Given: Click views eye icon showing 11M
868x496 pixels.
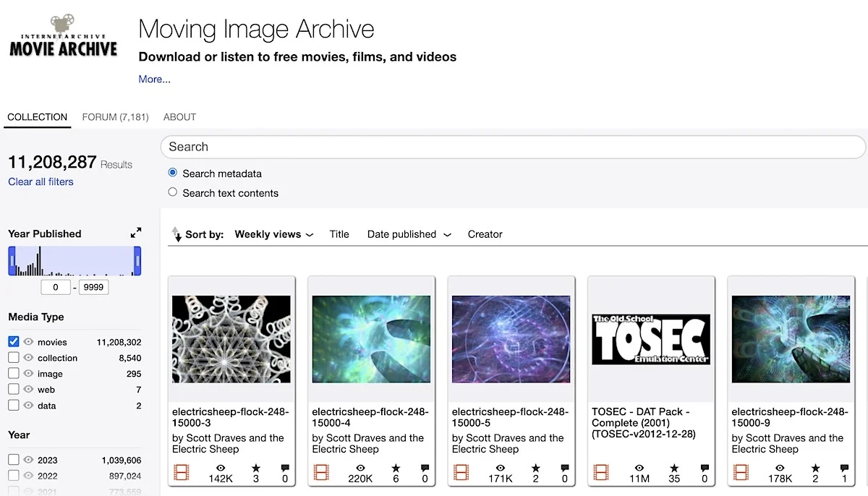Looking at the screenshot, I should pyautogui.click(x=639, y=469).
